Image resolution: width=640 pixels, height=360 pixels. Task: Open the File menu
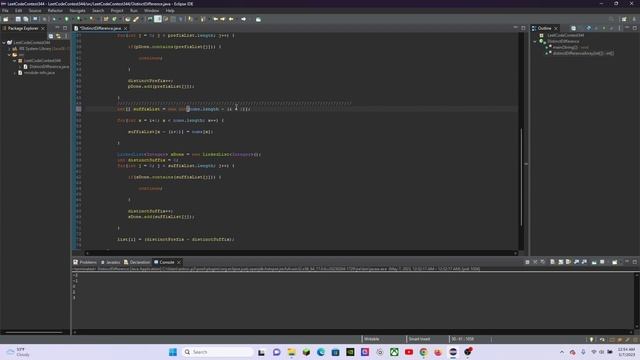[x=5, y=11]
